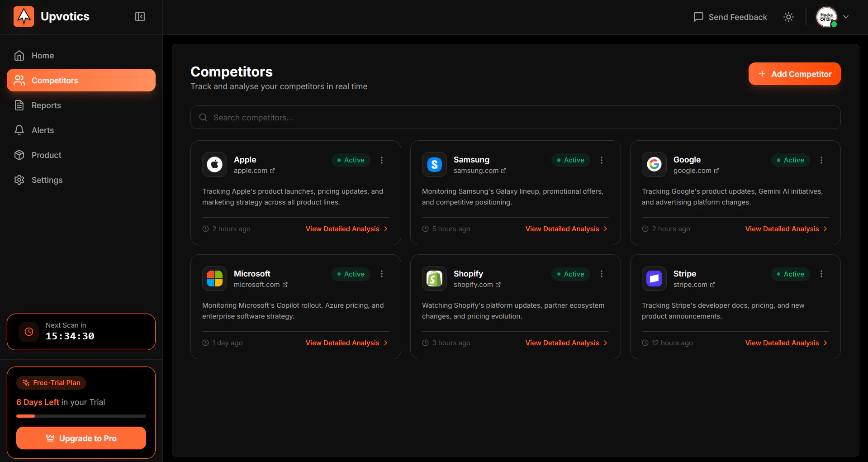Open the three-dot menu on Stripe card
This screenshot has width=868, height=462.
coord(821,274)
